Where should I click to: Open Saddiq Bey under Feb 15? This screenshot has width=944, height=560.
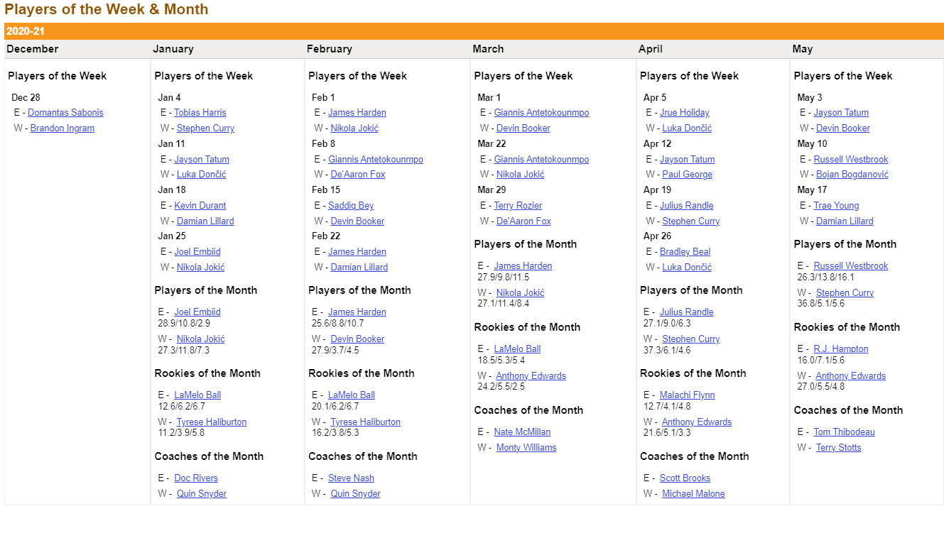point(351,206)
